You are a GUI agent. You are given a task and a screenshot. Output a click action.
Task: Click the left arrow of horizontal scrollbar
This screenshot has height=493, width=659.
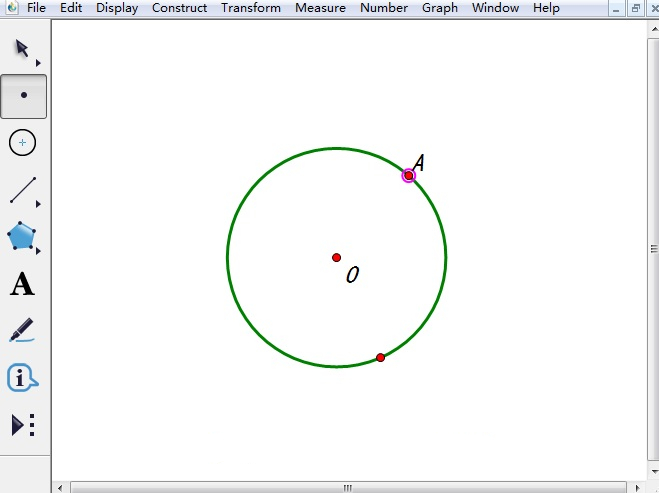(61, 487)
